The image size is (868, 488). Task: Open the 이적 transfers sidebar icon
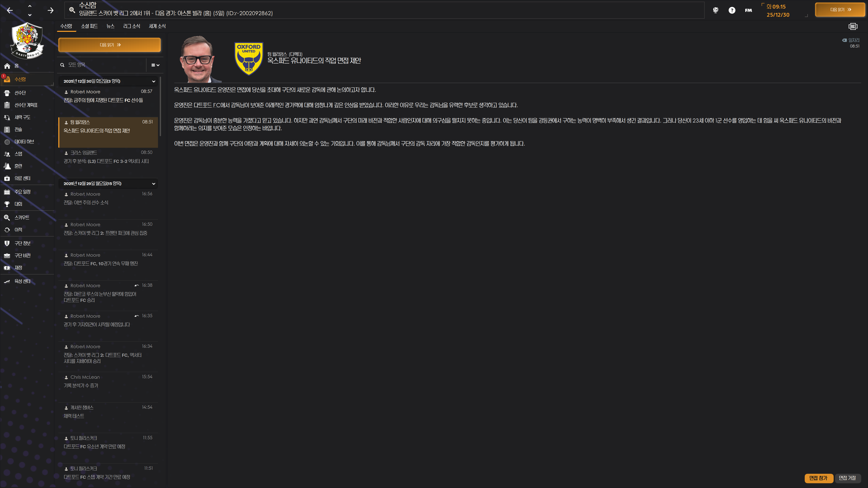tap(7, 230)
